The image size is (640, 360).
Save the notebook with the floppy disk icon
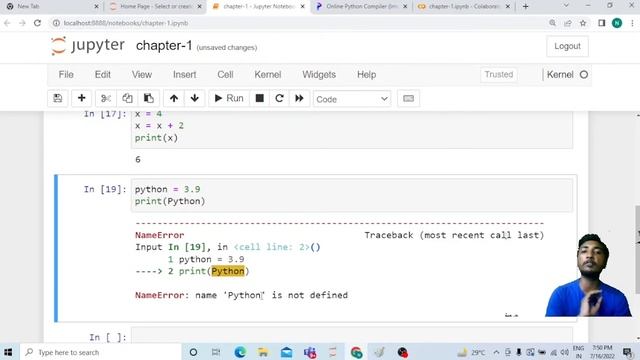(58, 98)
